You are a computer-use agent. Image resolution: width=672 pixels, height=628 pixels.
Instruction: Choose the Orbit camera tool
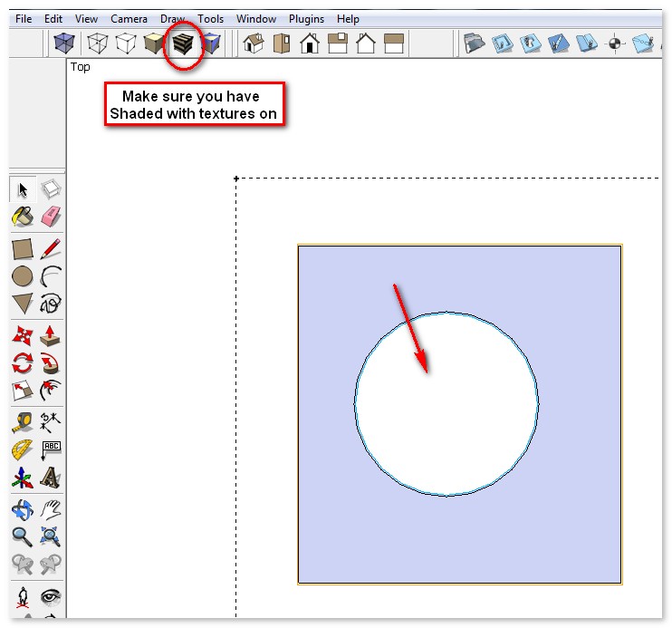click(23, 509)
